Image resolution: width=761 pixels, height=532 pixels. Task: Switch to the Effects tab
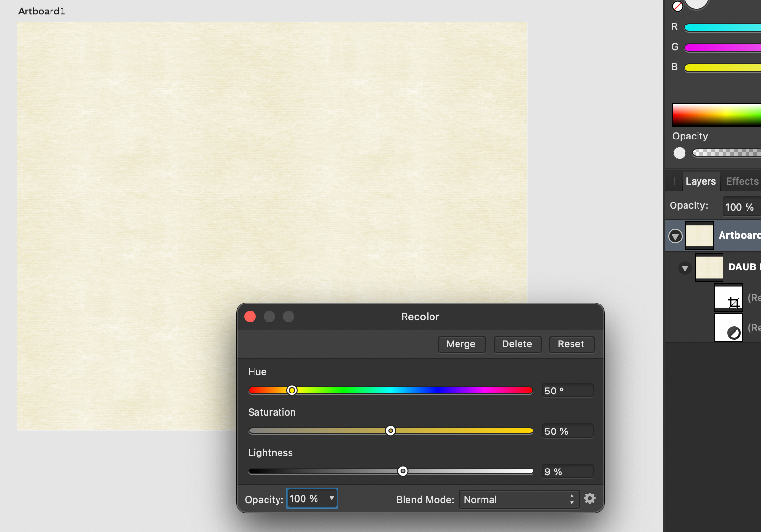[x=742, y=181]
